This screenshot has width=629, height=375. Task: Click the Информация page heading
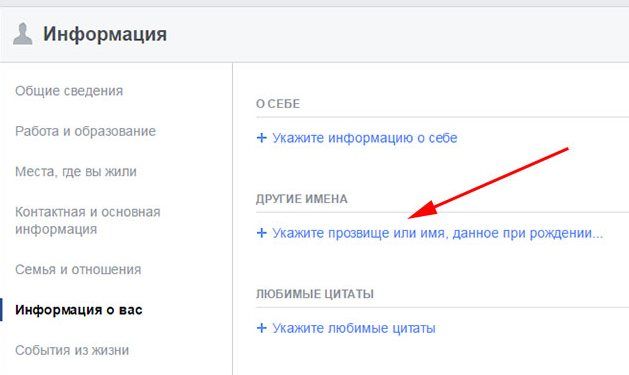[105, 34]
